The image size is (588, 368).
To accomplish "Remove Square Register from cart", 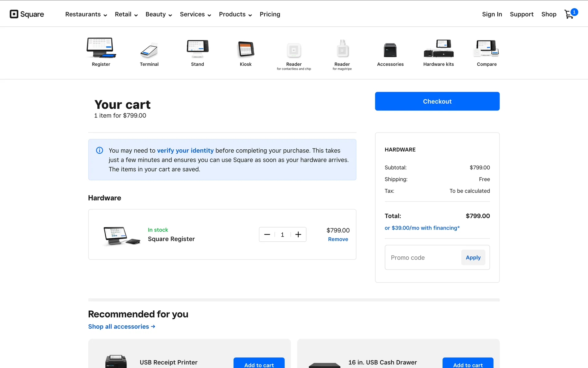I will point(338,239).
